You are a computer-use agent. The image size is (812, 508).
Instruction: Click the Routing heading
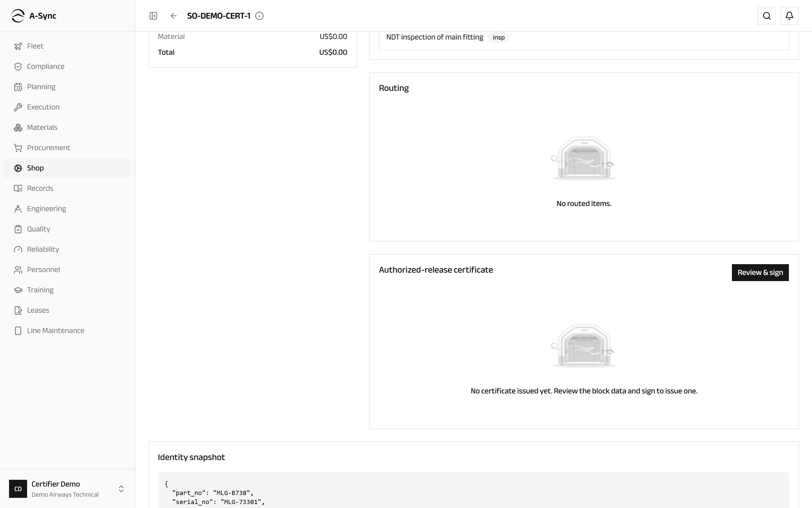pyautogui.click(x=394, y=88)
